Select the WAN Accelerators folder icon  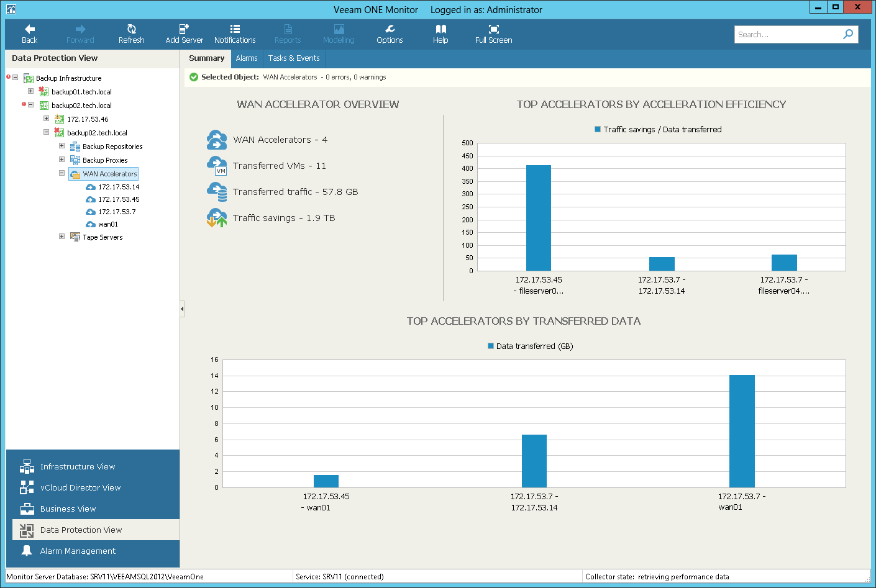(x=75, y=174)
